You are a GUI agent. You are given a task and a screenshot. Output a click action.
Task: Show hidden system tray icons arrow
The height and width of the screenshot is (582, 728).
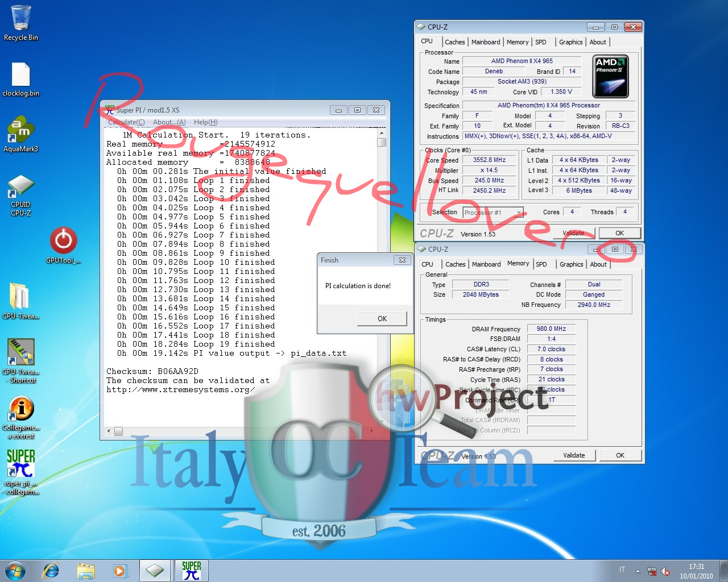click(638, 571)
